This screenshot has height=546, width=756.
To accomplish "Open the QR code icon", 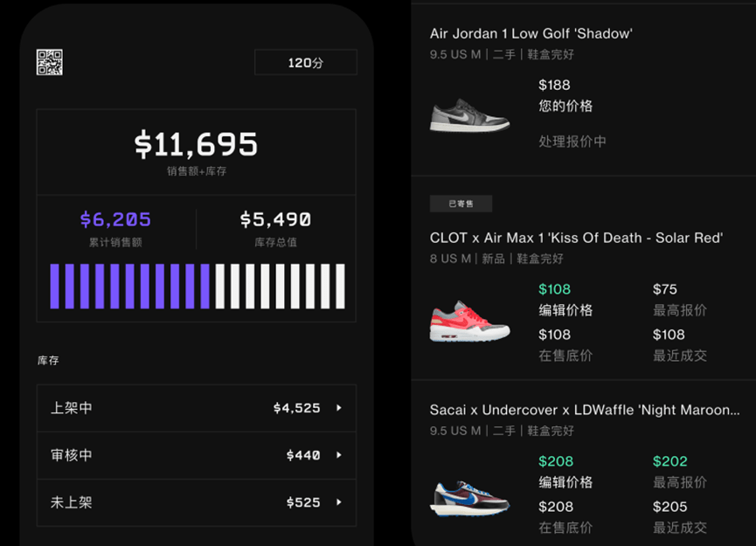I will [49, 62].
